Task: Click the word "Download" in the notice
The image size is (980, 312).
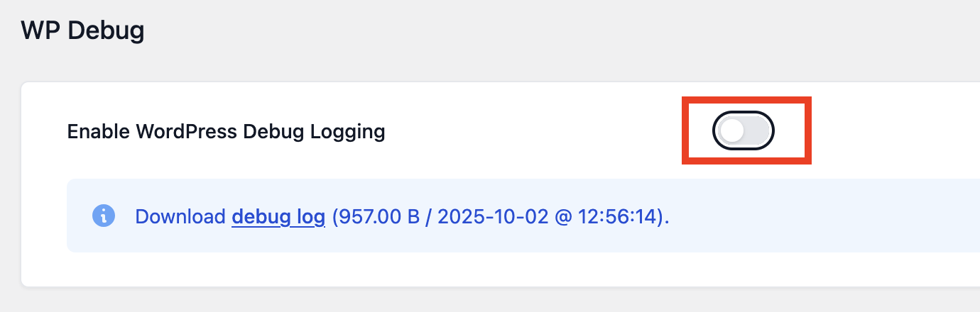Action: coord(180,216)
